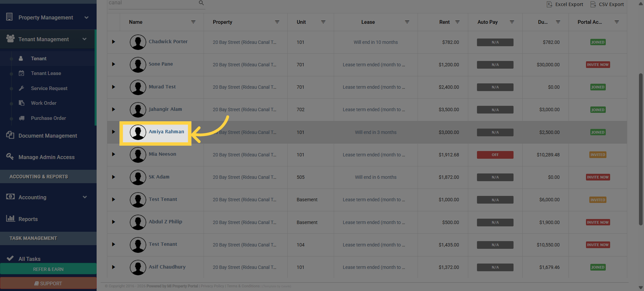This screenshot has height=291, width=644.
Task: Click the 'Will end in 10 months' lease
Action: coord(376,42)
